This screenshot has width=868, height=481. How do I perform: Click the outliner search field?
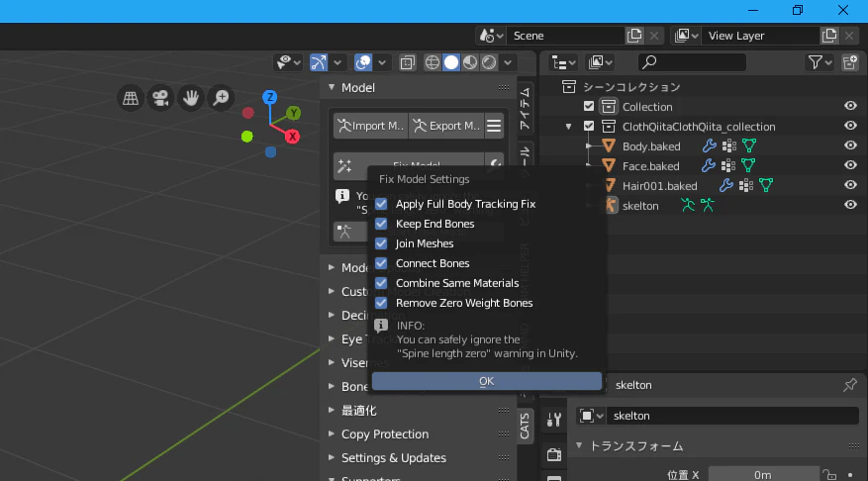pyautogui.click(x=692, y=62)
